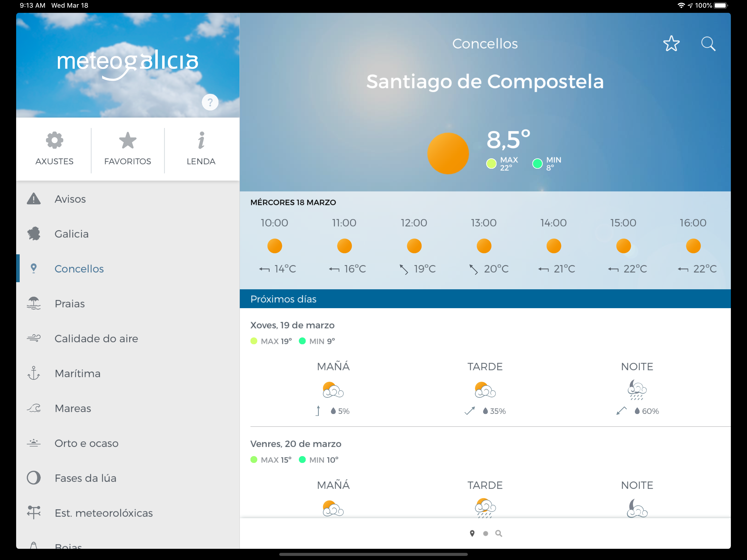The height and width of the screenshot is (560, 747).
Task: Tap the bottom search page indicator
Action: pyautogui.click(x=498, y=533)
